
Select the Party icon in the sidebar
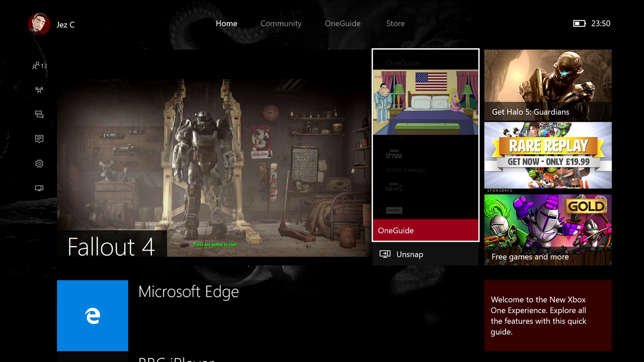(x=38, y=90)
